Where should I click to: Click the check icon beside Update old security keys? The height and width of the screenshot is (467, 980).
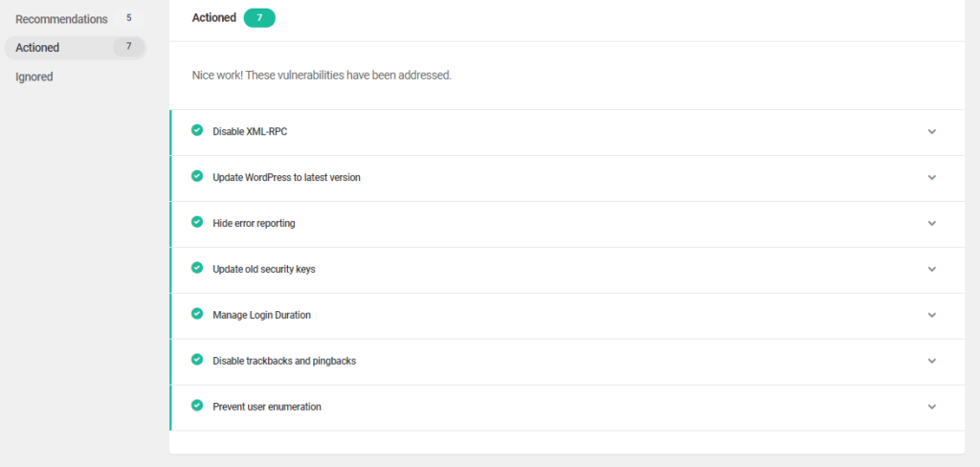[197, 268]
